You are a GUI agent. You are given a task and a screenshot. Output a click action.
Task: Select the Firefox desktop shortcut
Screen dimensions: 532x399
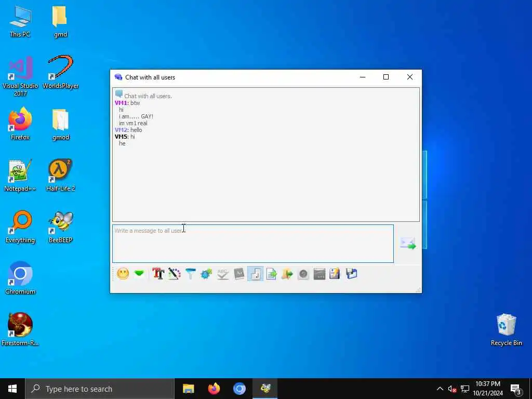(x=20, y=124)
